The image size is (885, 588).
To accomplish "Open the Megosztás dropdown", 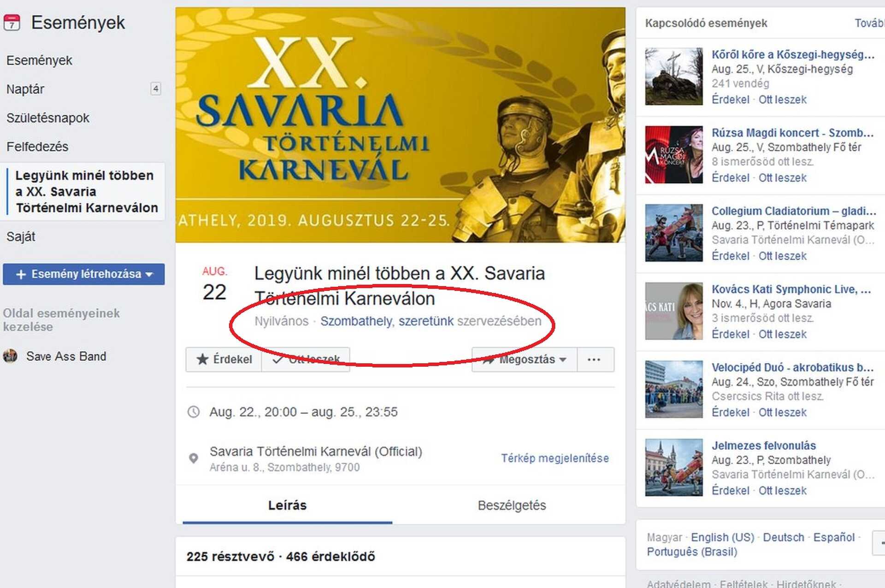I will coord(525,359).
